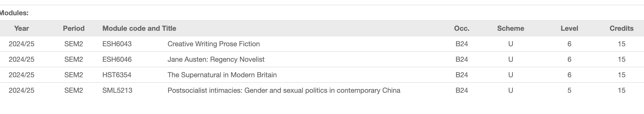
Task: Select module code ESH6046
Action: tap(117, 59)
